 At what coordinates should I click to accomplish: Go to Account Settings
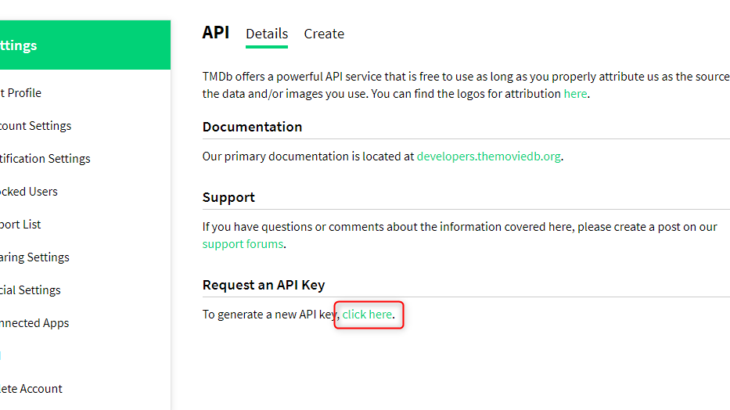point(36,126)
